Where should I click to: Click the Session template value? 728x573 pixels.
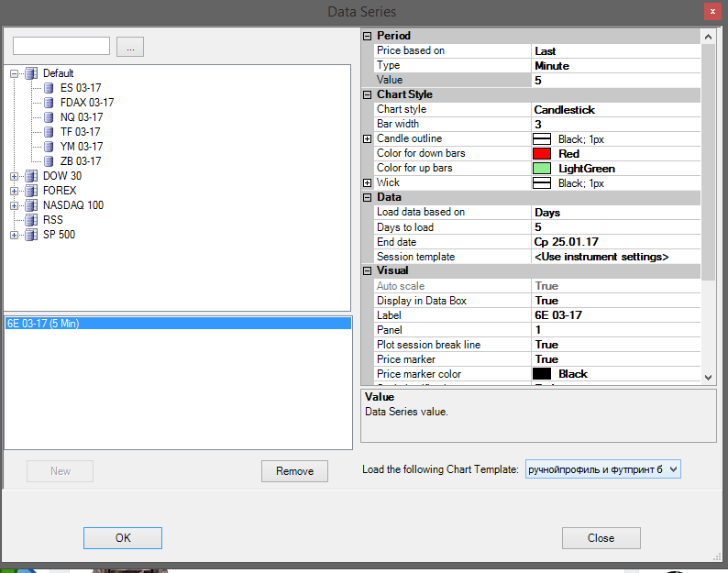pos(615,257)
